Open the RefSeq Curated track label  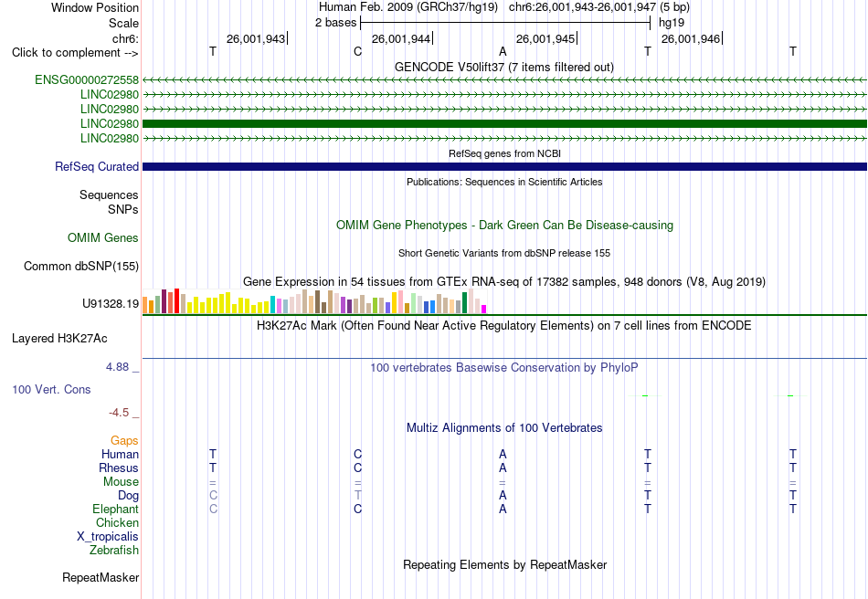[97, 166]
